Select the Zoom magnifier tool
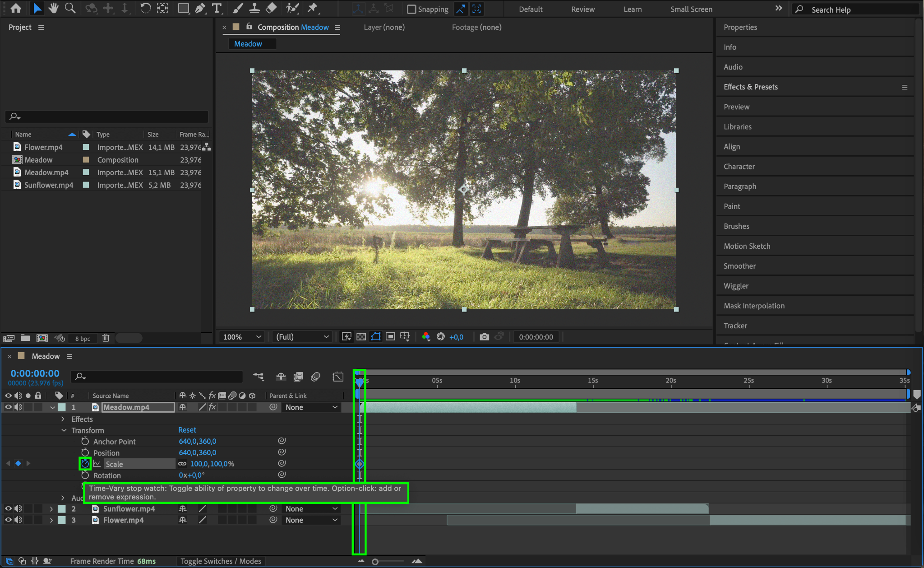The width and height of the screenshot is (924, 568). click(x=70, y=8)
